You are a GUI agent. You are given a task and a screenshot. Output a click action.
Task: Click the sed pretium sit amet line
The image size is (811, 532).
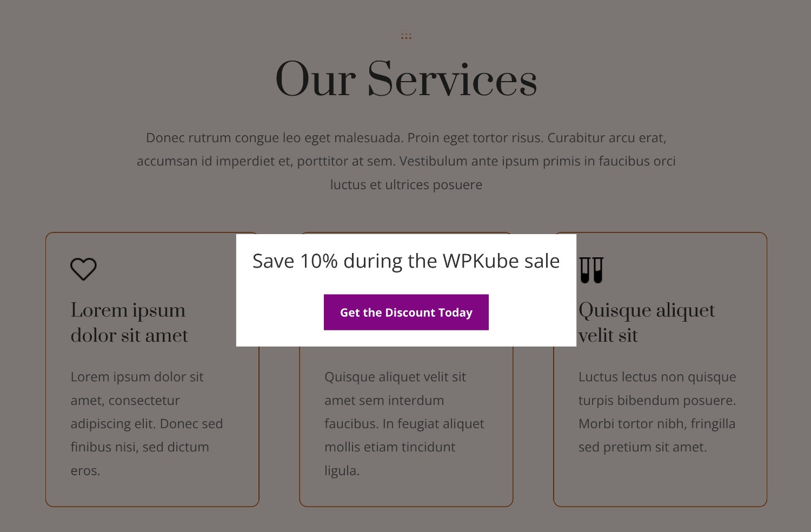pyautogui.click(x=642, y=447)
